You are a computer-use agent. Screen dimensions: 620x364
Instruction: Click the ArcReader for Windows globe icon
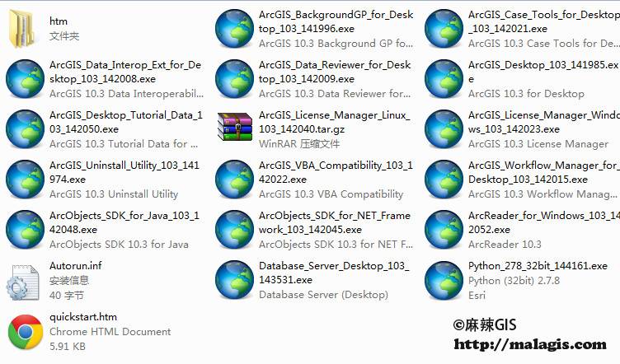coord(444,230)
